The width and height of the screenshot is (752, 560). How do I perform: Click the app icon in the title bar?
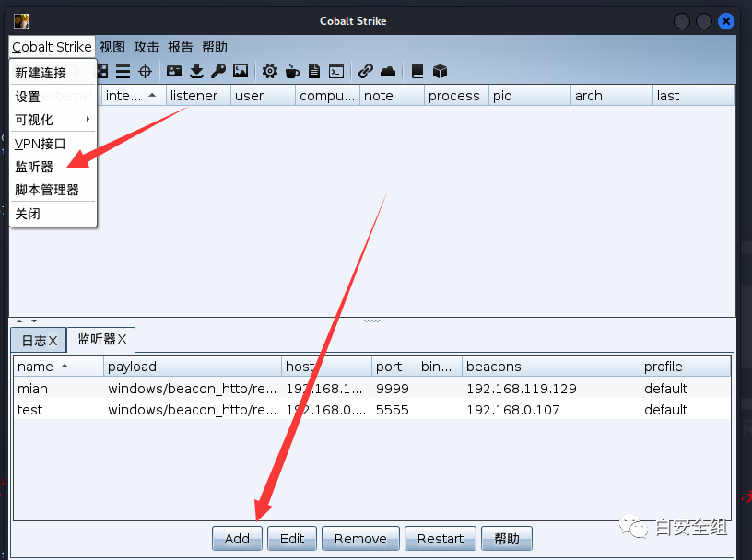coord(21,21)
